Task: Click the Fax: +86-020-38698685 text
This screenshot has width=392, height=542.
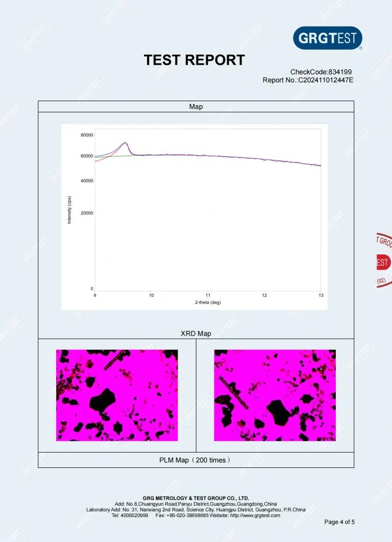Action: pyautogui.click(x=182, y=515)
